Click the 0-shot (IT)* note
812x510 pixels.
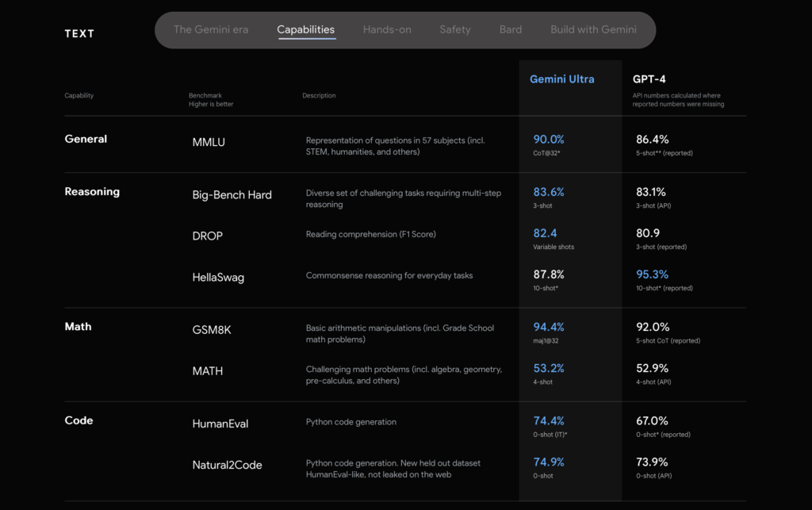(x=550, y=435)
